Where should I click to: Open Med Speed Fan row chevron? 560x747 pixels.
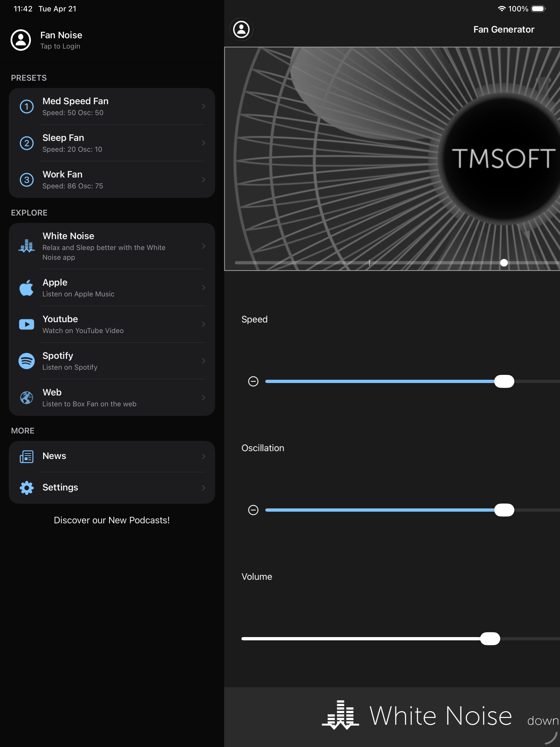(203, 106)
